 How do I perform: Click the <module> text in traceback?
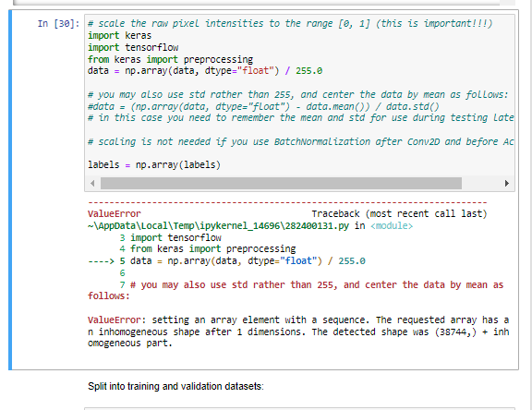[x=392, y=226]
